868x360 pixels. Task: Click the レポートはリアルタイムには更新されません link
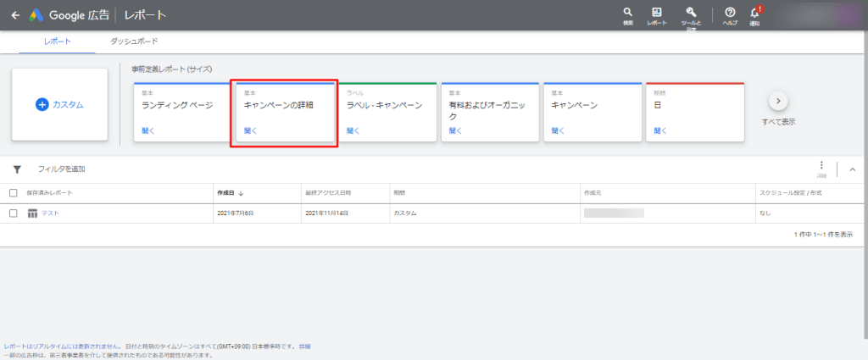pyautogui.click(x=63, y=346)
